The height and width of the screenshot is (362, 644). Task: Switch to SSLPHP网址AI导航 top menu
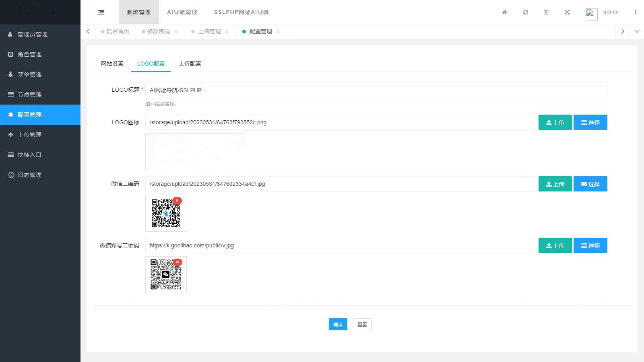point(242,12)
